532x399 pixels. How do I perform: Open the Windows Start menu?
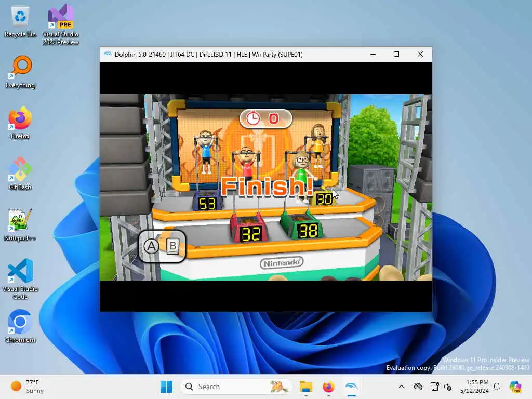[x=166, y=387]
